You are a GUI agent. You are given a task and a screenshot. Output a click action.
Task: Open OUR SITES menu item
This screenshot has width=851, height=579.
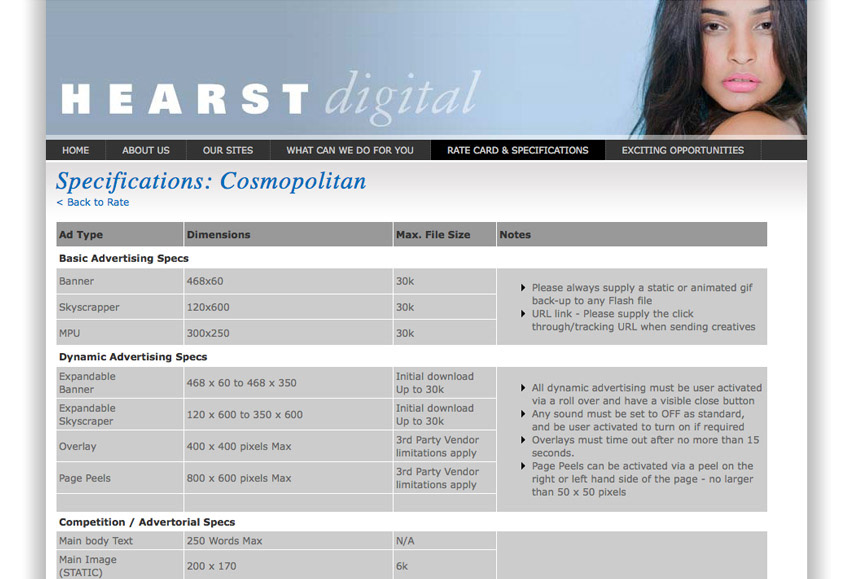point(228,150)
